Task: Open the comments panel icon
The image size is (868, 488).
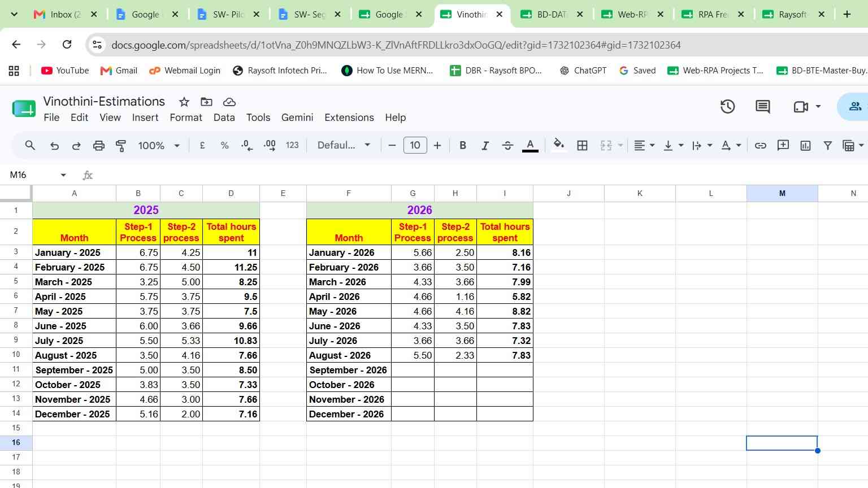Action: tap(763, 106)
